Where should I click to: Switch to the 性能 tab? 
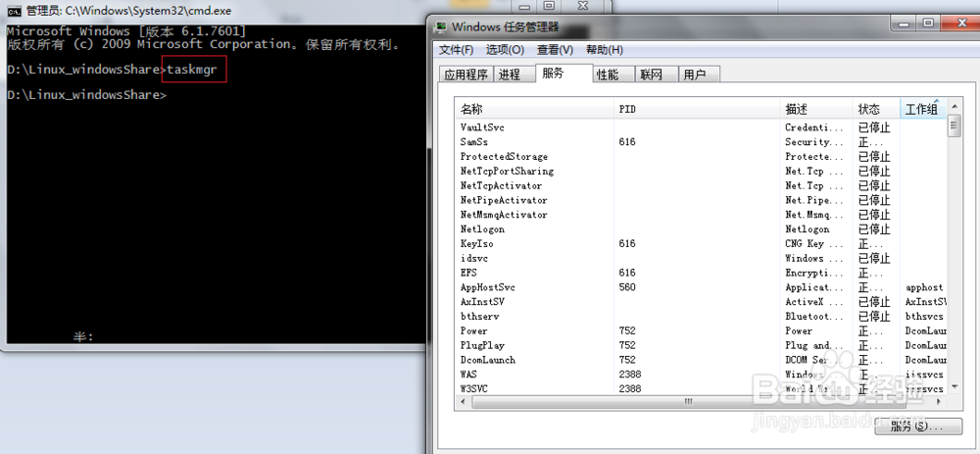point(613,75)
